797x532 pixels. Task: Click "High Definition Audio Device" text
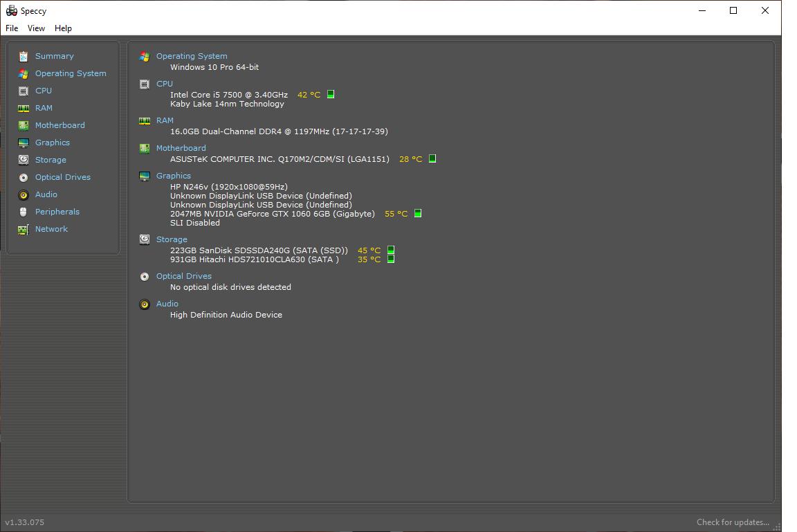point(226,315)
